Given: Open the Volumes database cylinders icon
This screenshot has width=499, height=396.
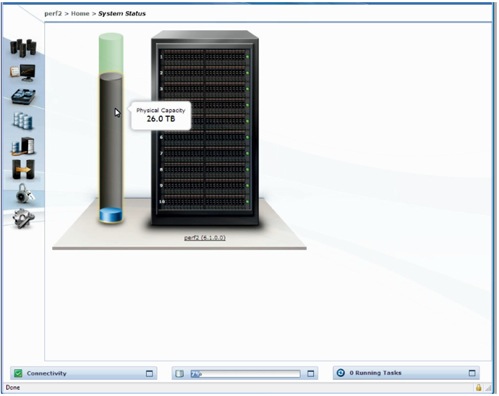Looking at the screenshot, I should (x=23, y=120).
